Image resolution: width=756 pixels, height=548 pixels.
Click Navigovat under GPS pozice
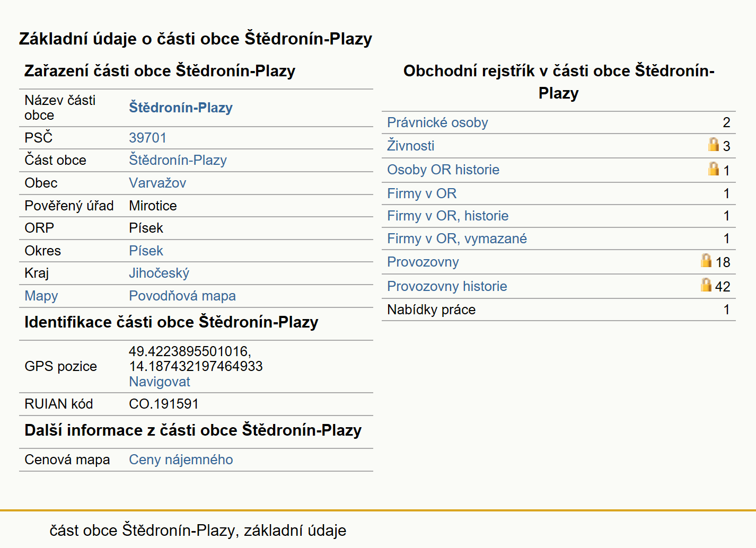[160, 382]
